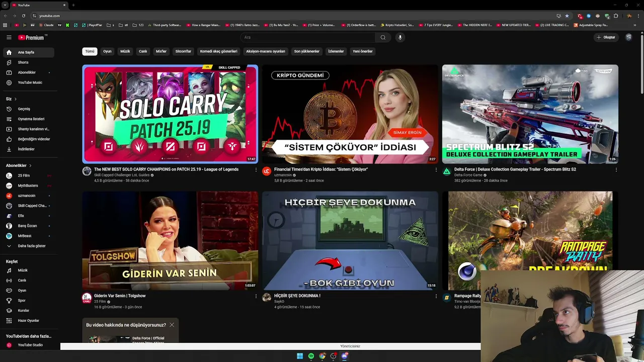This screenshot has height=362, width=644.
Task: Open Discord from the taskbar
Action: 345,356
